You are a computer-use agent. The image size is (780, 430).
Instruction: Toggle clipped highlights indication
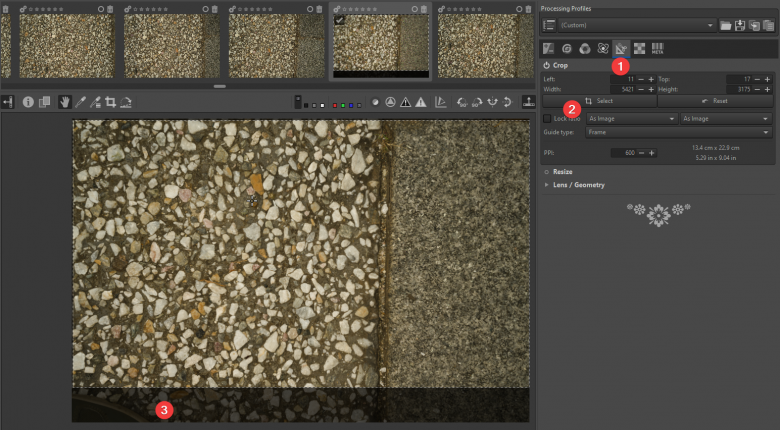point(421,102)
